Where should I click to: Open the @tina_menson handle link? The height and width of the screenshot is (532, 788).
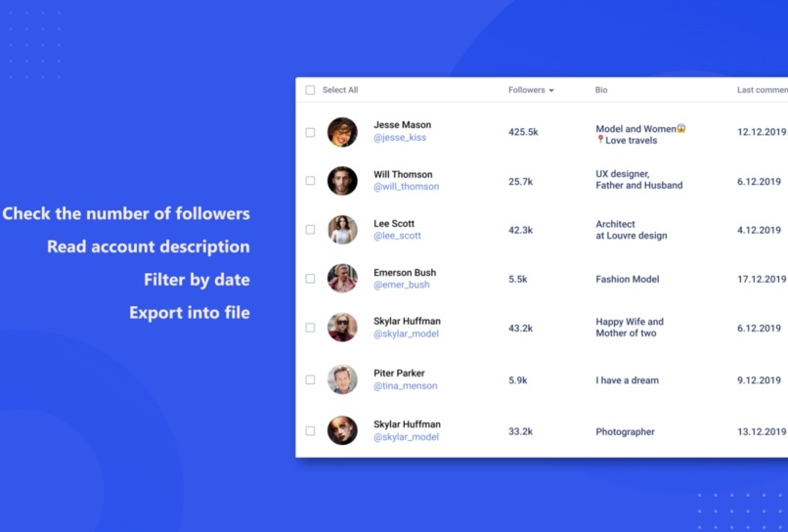tap(405, 385)
